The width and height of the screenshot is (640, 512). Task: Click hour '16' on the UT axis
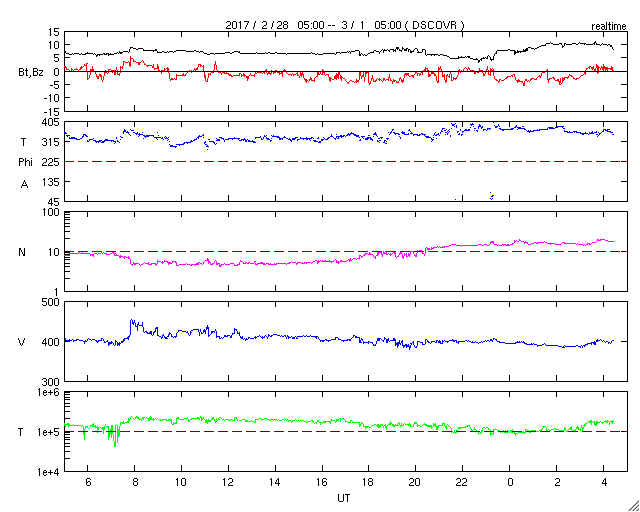tap(322, 483)
